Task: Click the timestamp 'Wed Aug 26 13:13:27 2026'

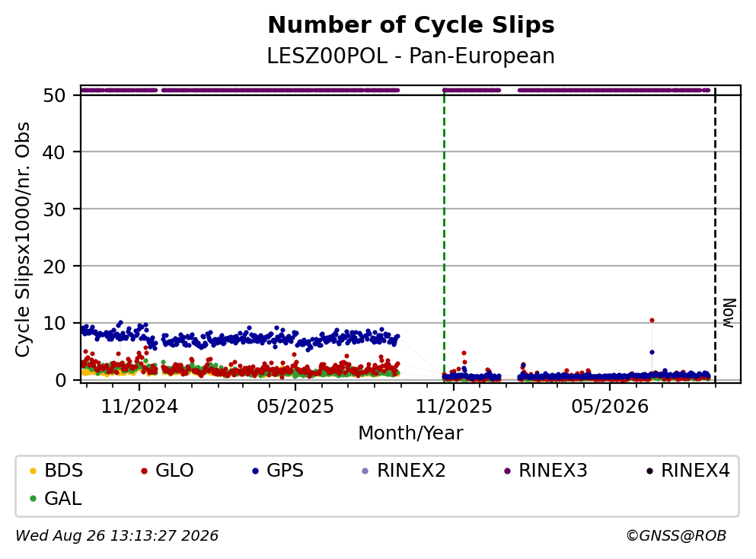Action: (117, 536)
